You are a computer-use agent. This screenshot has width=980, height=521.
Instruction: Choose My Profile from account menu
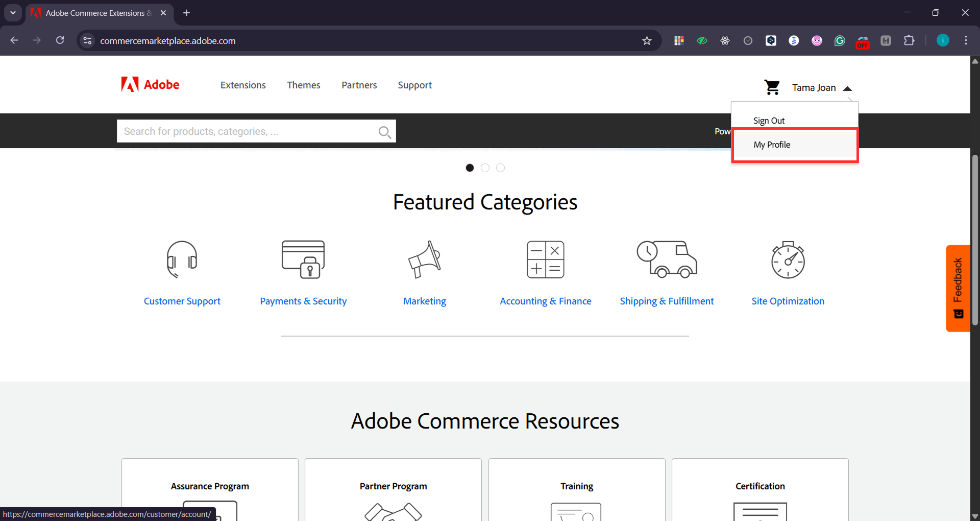(x=795, y=145)
